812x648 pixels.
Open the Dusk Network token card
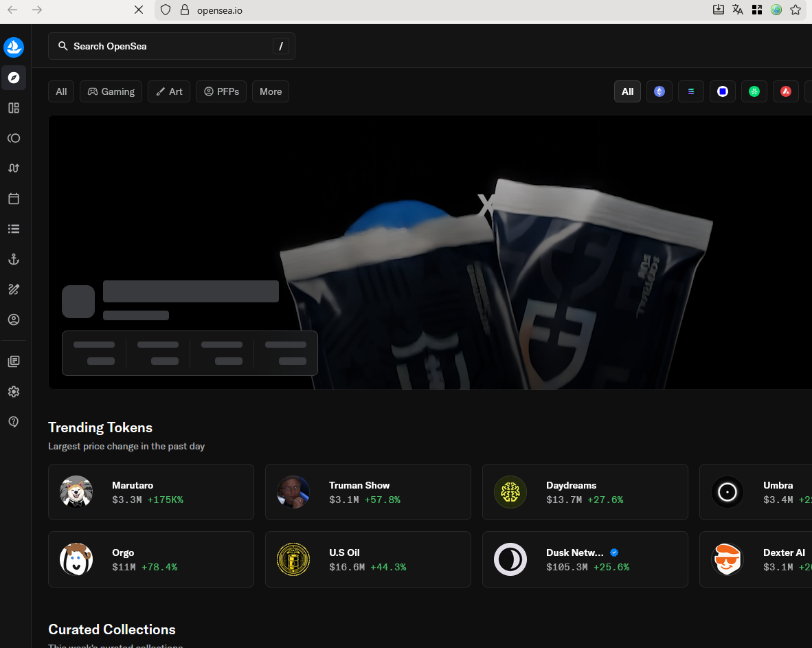[x=585, y=559]
